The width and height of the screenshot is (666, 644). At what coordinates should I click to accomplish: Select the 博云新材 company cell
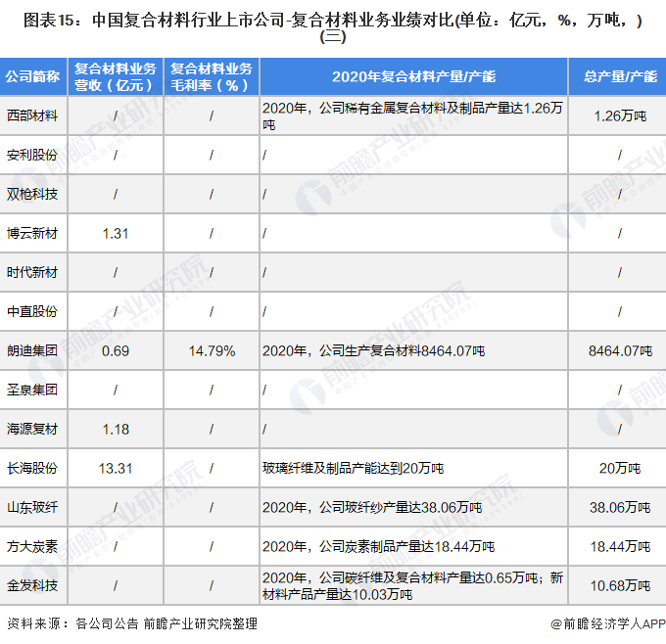coord(32,233)
